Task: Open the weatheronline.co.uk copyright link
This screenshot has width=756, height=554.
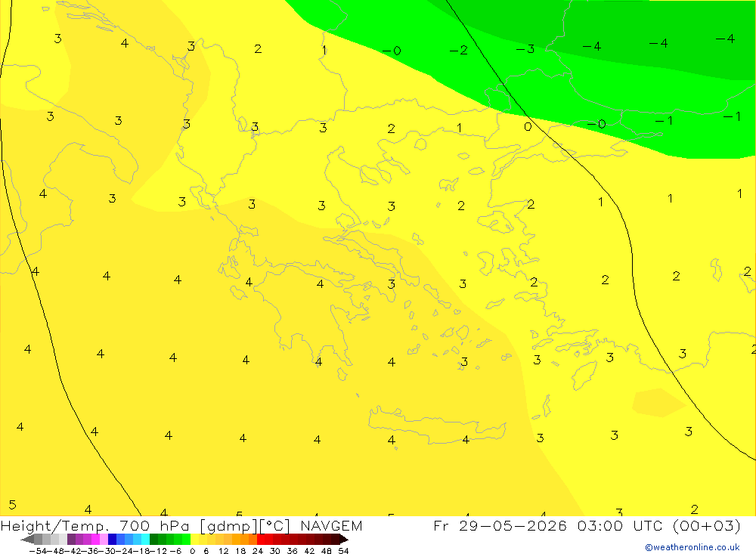Action: (x=692, y=547)
